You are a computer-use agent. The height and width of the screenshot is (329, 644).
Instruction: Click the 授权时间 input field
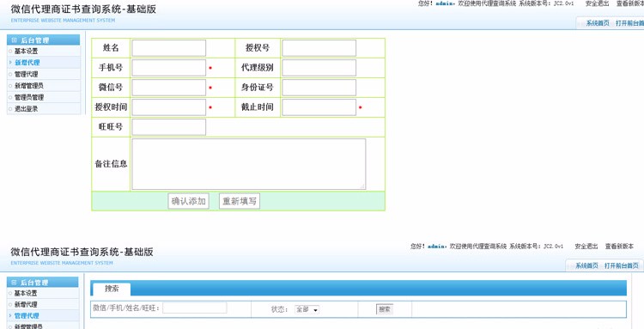tap(169, 107)
